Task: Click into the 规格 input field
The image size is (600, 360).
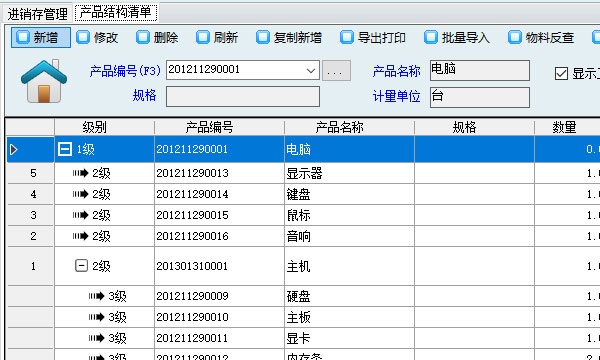Action: [243, 96]
